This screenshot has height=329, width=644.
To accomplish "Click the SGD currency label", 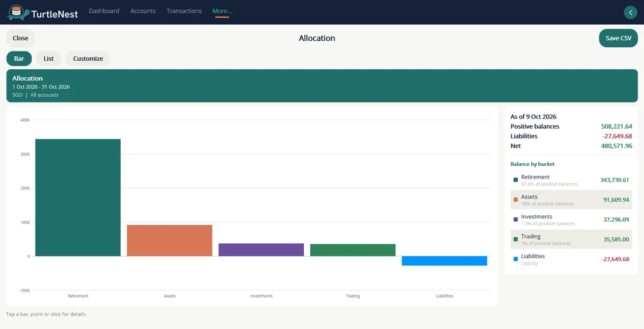I will click(18, 95).
